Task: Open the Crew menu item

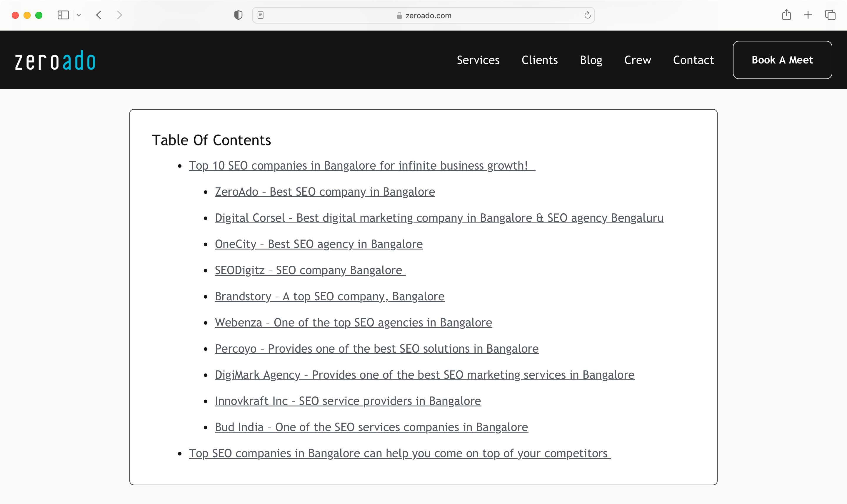Action: [637, 60]
